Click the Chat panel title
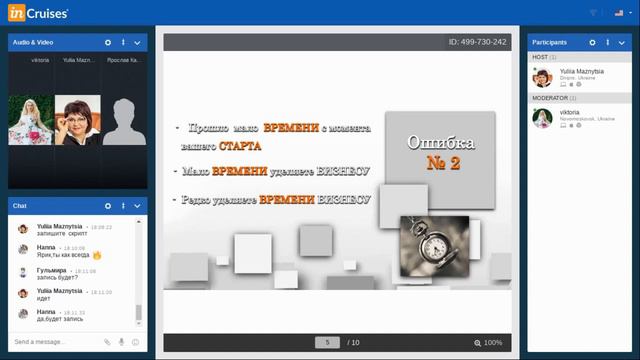 pyautogui.click(x=20, y=206)
